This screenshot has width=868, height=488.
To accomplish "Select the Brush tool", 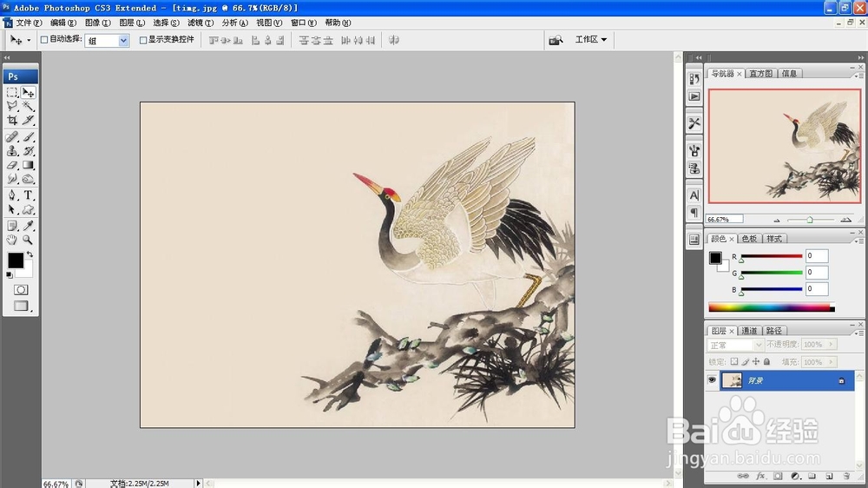I will (29, 137).
